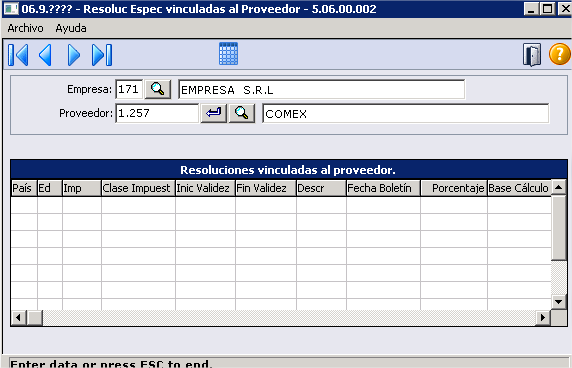Click the window title bar icon
This screenshot has width=572, height=368.
click(11, 8)
